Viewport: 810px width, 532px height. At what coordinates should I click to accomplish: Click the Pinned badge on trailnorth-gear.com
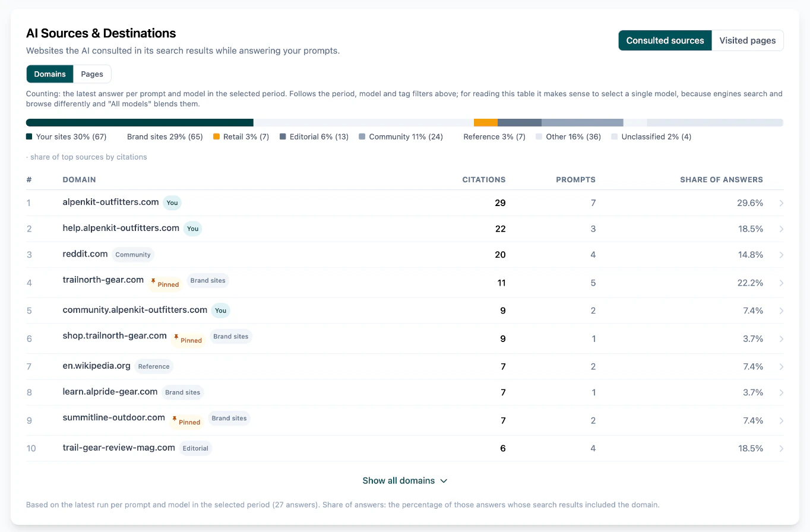click(x=165, y=284)
